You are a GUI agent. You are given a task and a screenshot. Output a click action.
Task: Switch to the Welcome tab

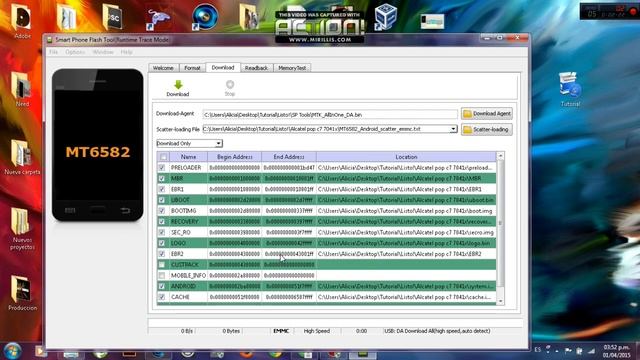pyautogui.click(x=163, y=68)
